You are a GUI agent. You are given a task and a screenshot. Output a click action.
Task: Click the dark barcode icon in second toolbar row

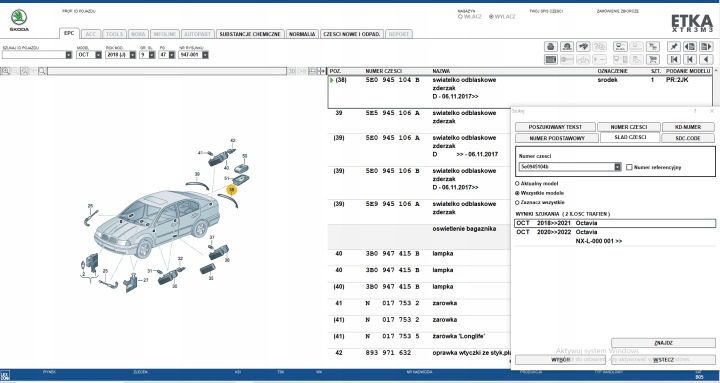[x=551, y=59]
